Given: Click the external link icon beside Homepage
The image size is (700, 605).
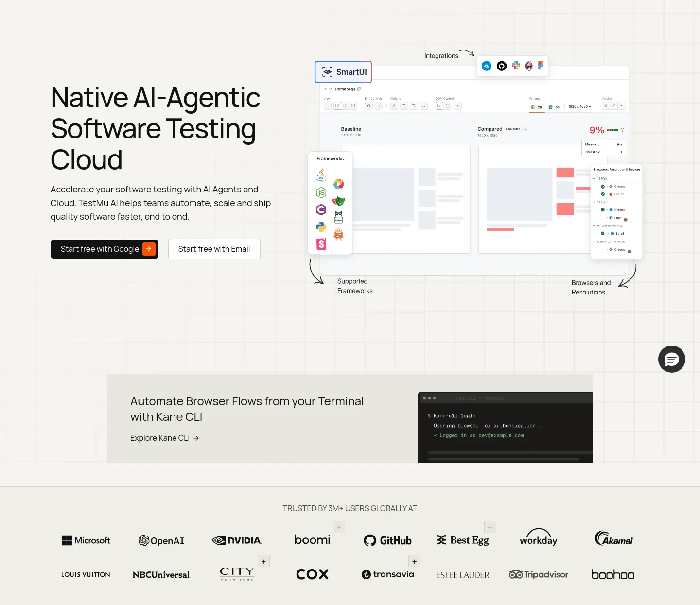Looking at the screenshot, I should (x=359, y=89).
